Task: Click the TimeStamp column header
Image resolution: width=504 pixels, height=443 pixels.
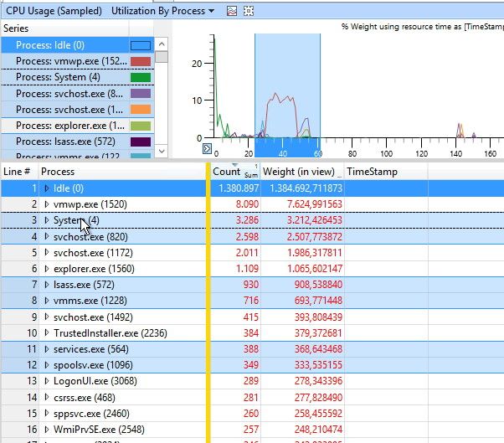Action: pos(373,172)
